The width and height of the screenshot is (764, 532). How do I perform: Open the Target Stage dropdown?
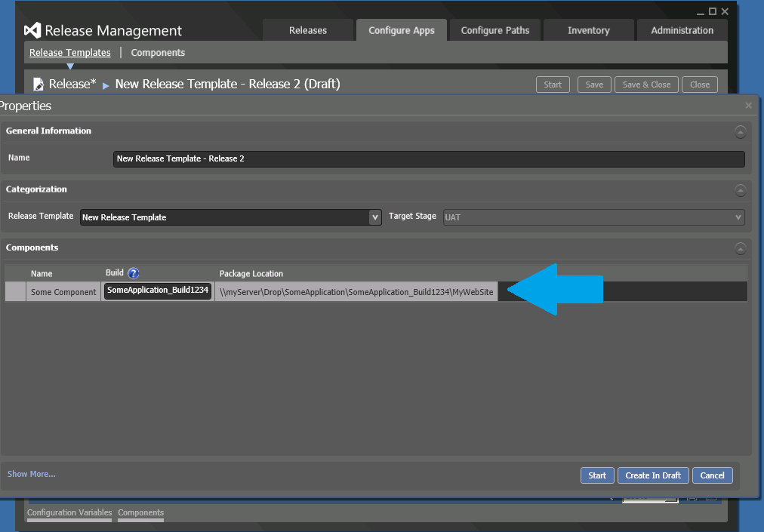click(738, 217)
